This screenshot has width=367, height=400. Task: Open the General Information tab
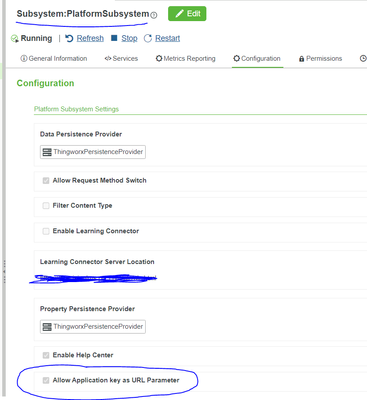[54, 58]
